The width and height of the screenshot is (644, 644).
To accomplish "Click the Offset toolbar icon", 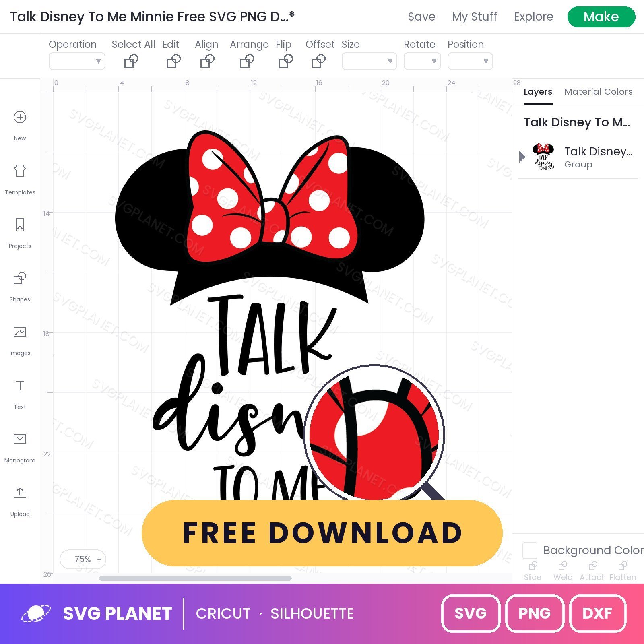I will point(319,61).
